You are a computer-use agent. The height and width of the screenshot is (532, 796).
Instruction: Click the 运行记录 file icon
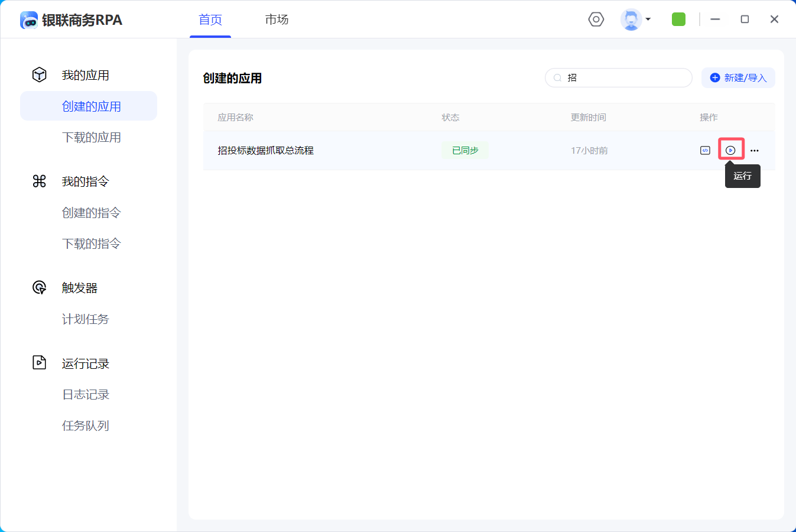(x=40, y=363)
